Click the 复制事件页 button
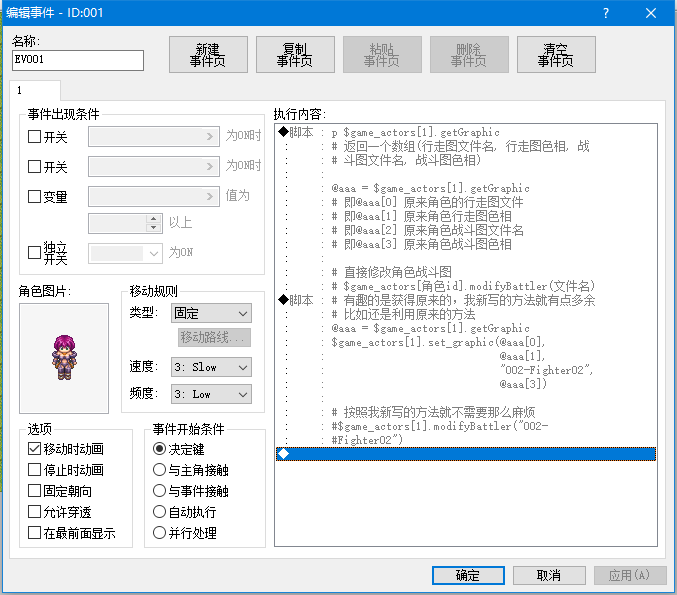677x595 pixels. tap(295, 54)
